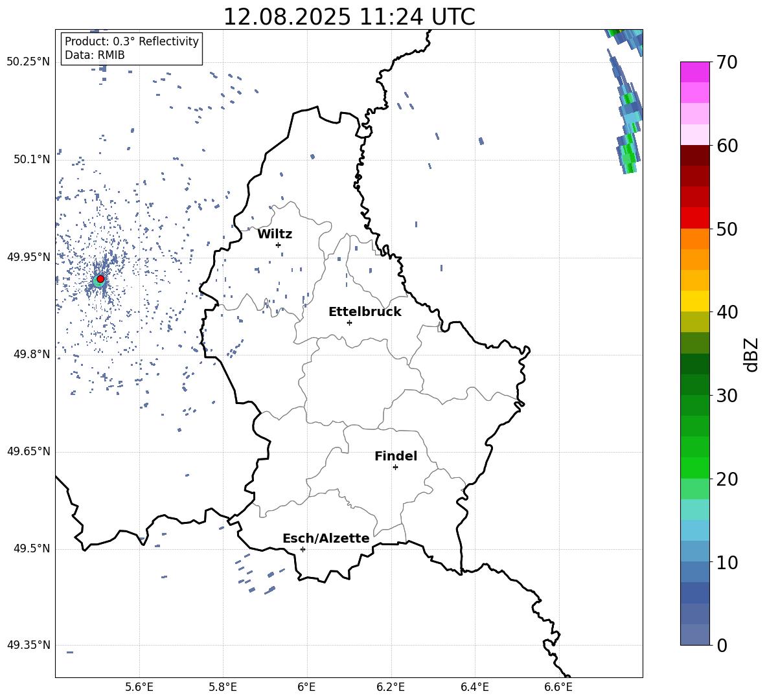Click the dark maroon colorbar segment below 60
The image size is (767, 700).
tap(694, 155)
